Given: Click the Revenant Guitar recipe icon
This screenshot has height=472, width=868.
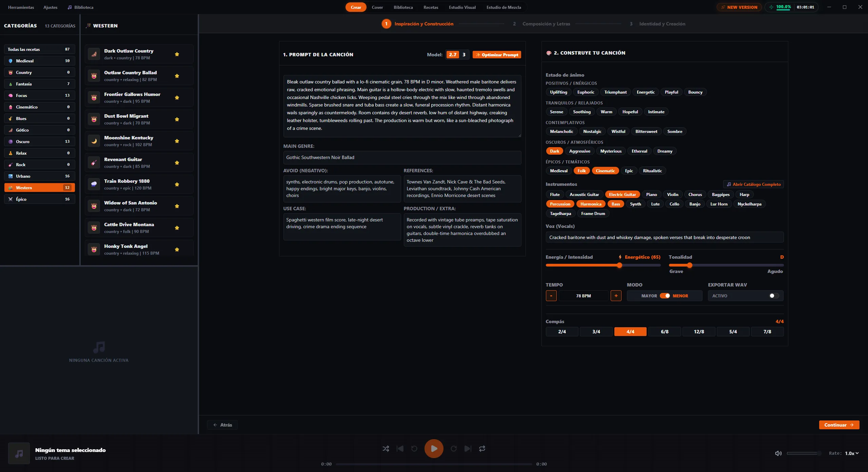Looking at the screenshot, I should 94,163.
